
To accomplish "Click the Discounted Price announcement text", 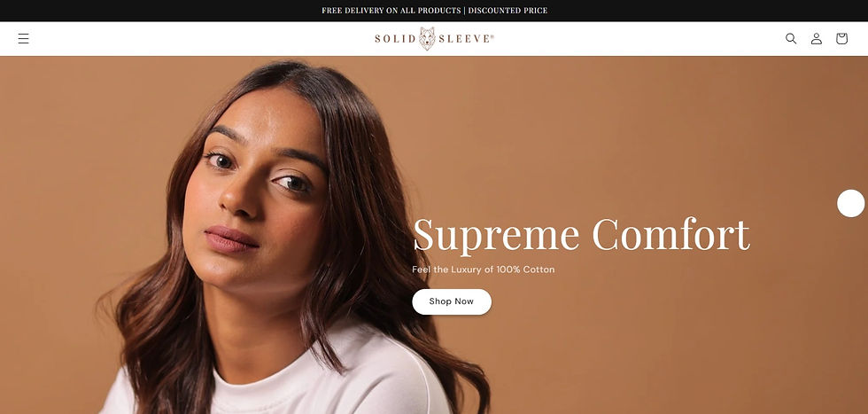I will tap(508, 11).
